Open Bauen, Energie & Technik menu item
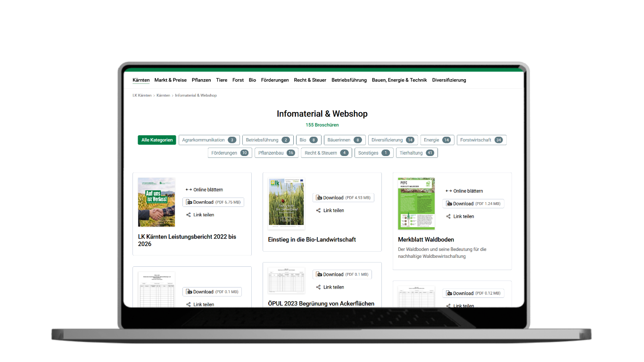 [x=399, y=80]
